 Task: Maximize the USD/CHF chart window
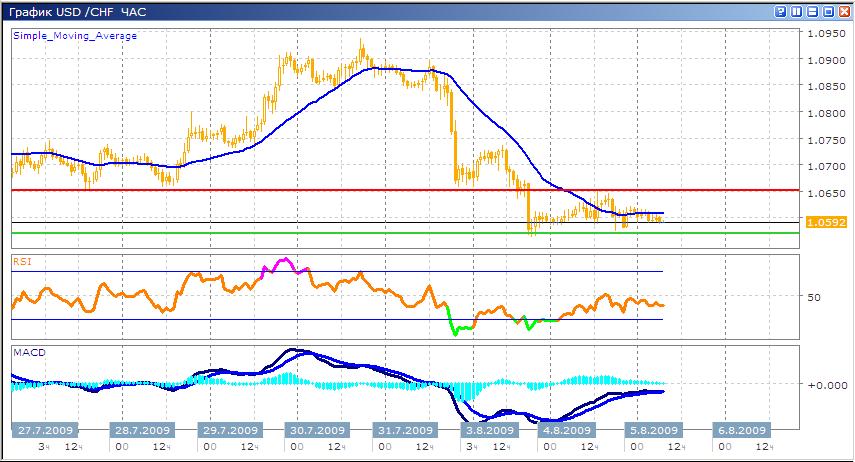829,11
